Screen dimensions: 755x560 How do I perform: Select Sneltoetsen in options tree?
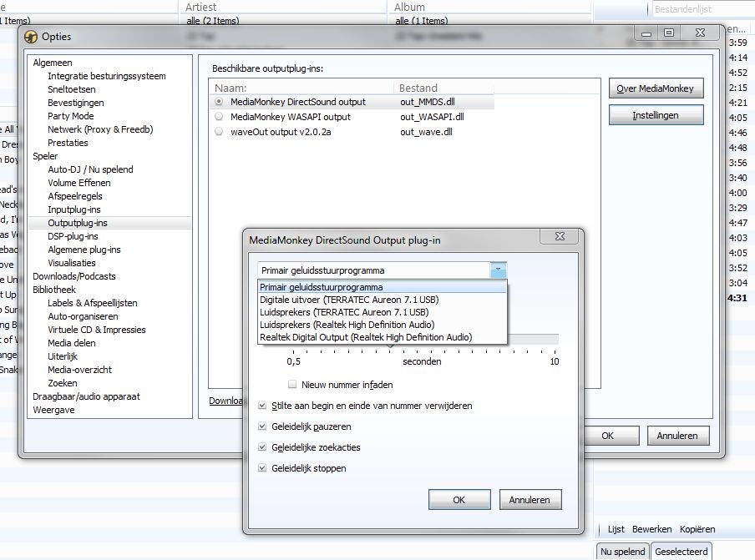(71, 89)
